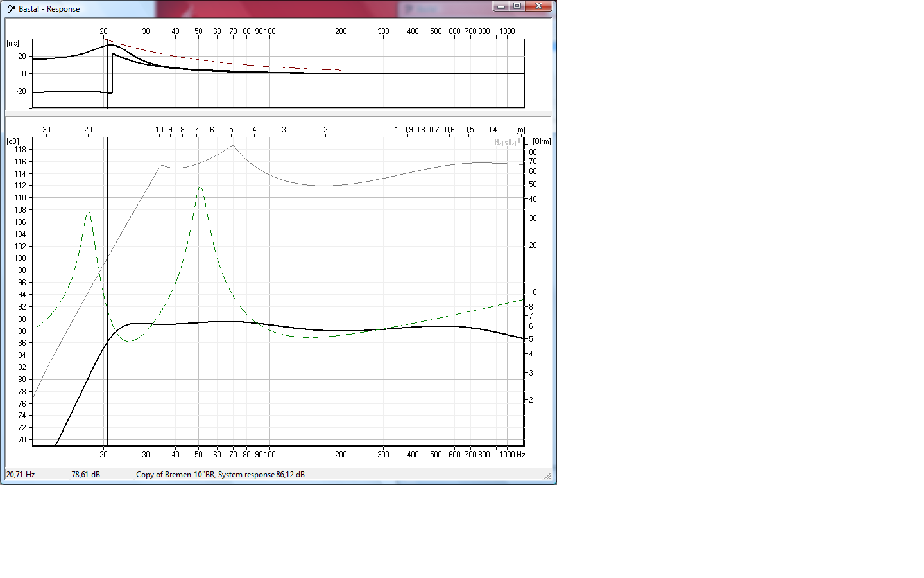Click the '1000 Hz' label on the bottom axis

tap(512, 455)
